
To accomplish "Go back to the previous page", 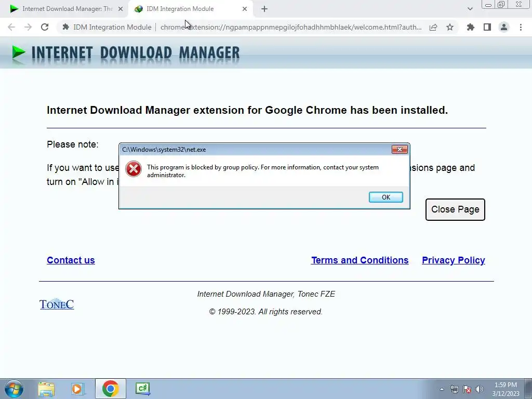I will 11,27.
